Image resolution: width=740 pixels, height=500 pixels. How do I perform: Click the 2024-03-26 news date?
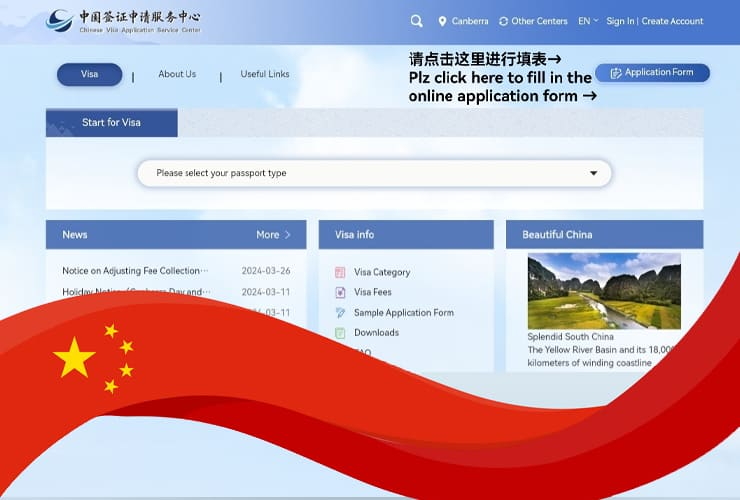(x=266, y=271)
